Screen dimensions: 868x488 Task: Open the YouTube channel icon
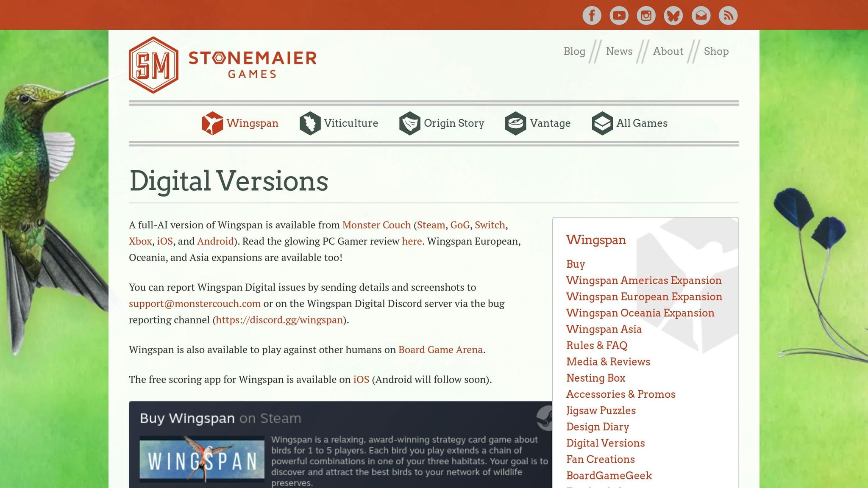(619, 16)
